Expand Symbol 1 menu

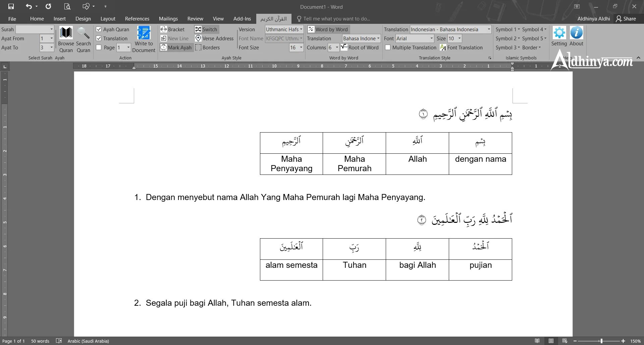[x=507, y=30]
